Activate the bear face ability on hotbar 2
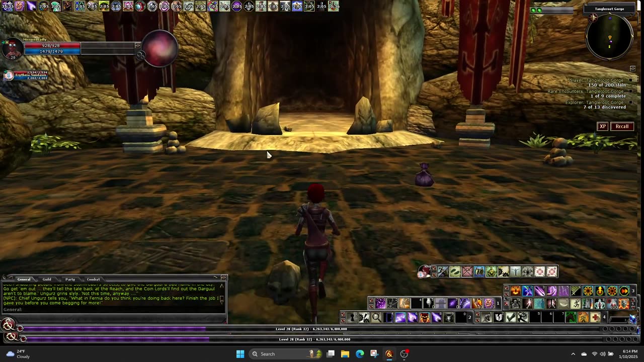Image resolution: width=644 pixels, height=362 pixels. pyautogui.click(x=425, y=317)
